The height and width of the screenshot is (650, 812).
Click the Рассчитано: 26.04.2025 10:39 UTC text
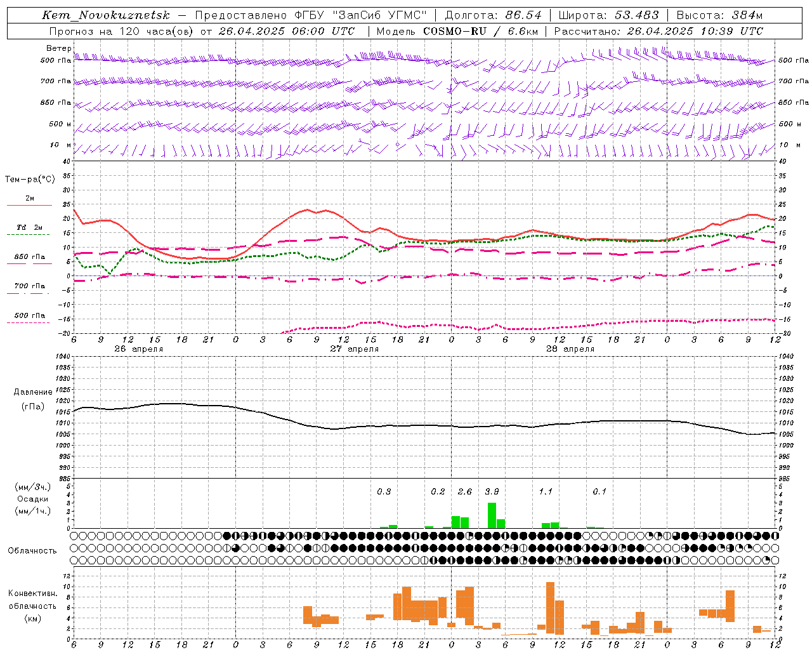click(659, 31)
